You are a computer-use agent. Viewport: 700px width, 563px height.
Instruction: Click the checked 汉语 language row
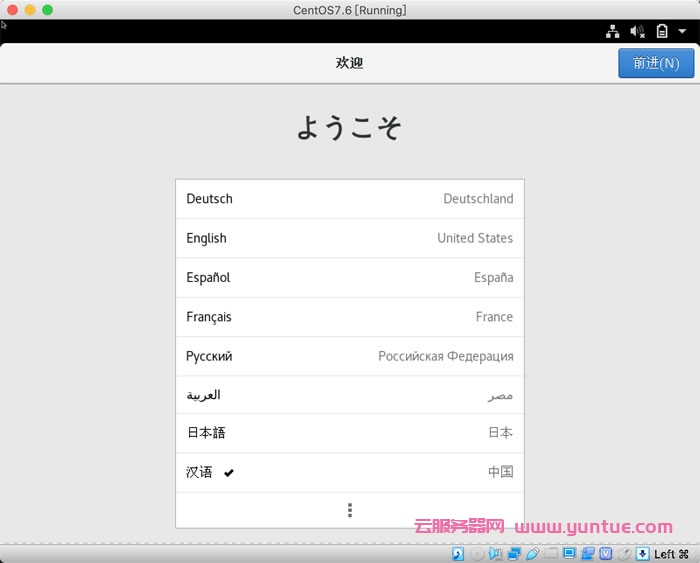[x=349, y=472]
